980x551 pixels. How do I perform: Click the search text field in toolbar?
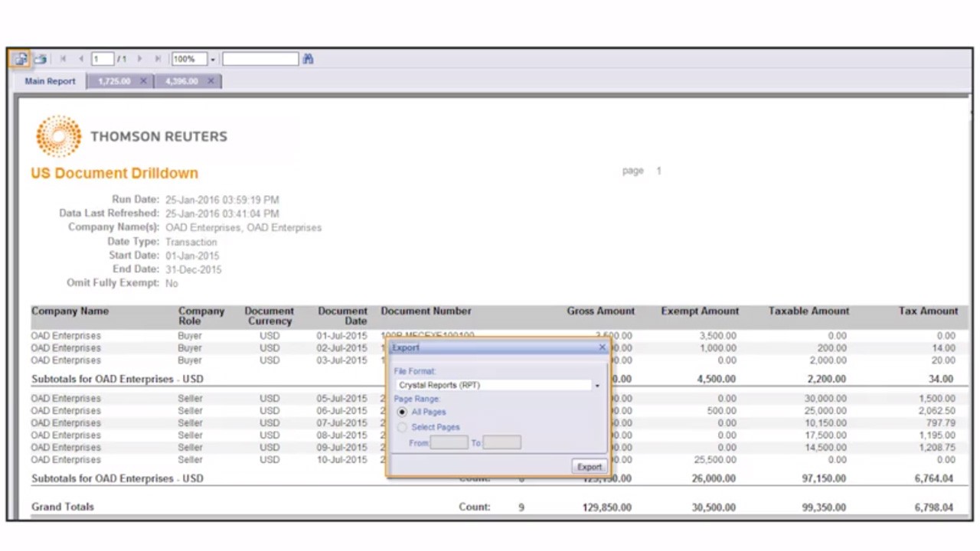click(x=260, y=59)
